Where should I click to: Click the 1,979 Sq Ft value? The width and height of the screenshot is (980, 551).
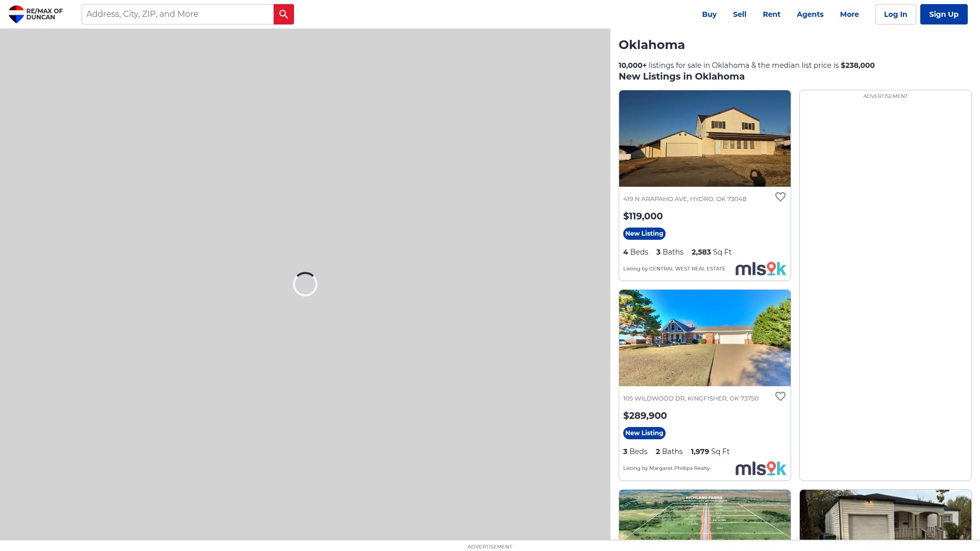click(710, 452)
